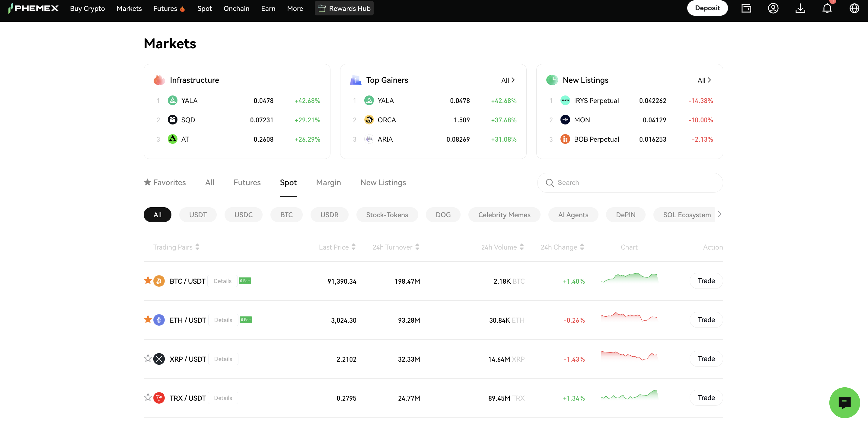Open the Phemex logo homepage
Image resolution: width=868 pixels, height=426 pixels.
pos(34,8)
